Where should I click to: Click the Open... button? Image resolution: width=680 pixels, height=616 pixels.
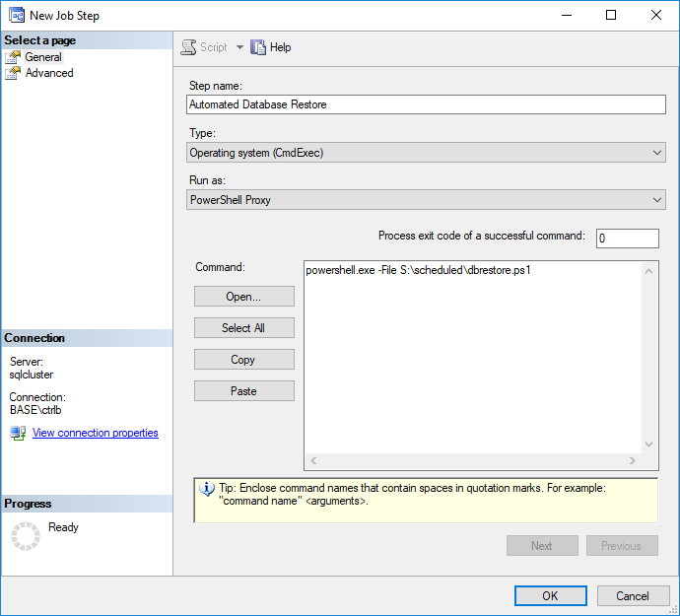[x=243, y=297]
